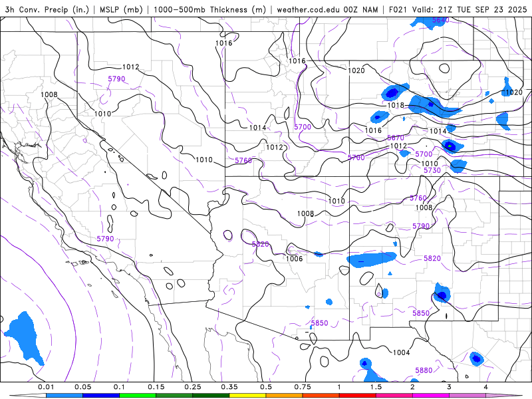
Task: Click the '1006' isobar label
Action: click(x=294, y=259)
